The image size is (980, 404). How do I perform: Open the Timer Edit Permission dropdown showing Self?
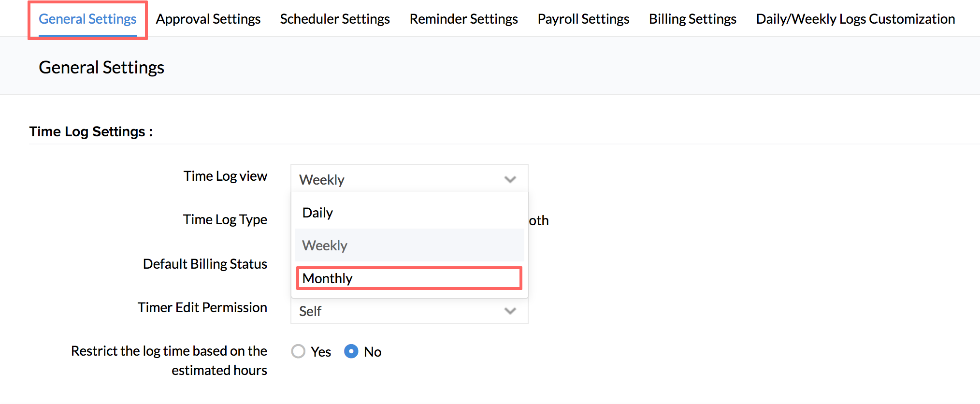(401, 311)
